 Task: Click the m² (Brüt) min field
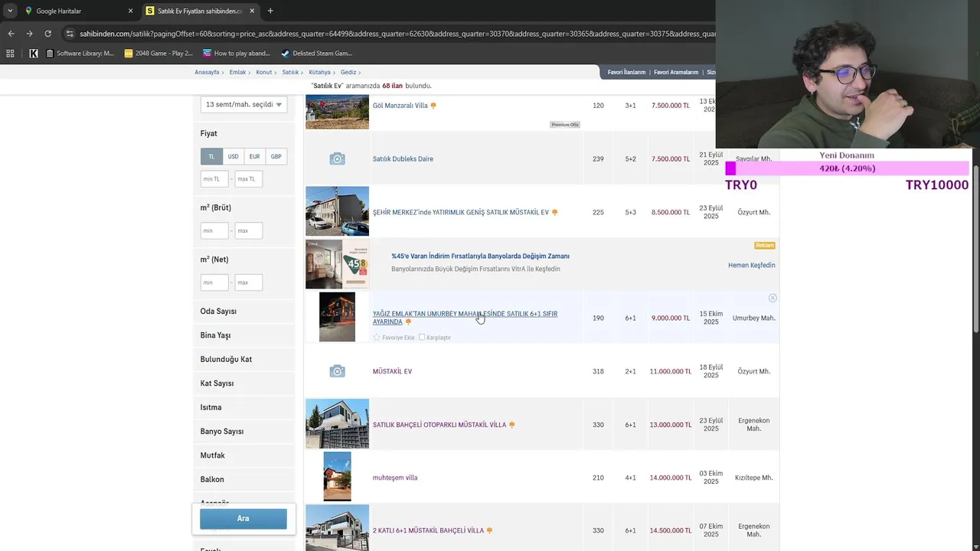tap(214, 230)
